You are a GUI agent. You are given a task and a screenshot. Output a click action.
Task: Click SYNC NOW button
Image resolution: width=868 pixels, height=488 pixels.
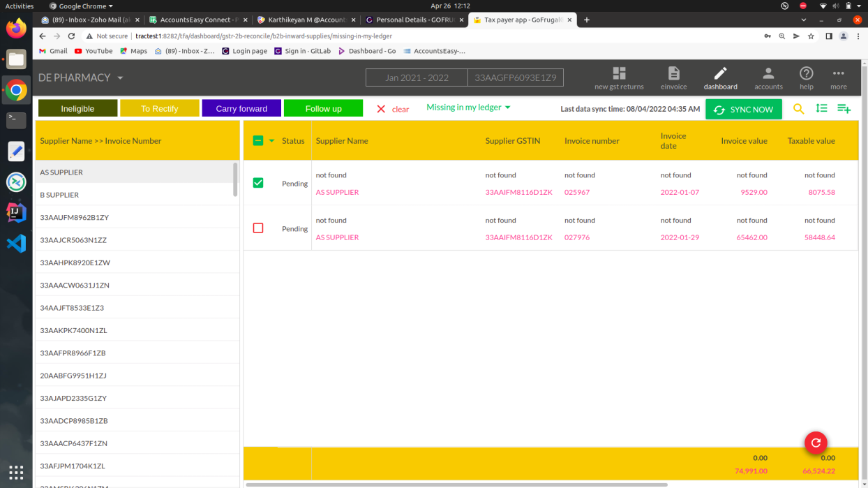coord(744,110)
